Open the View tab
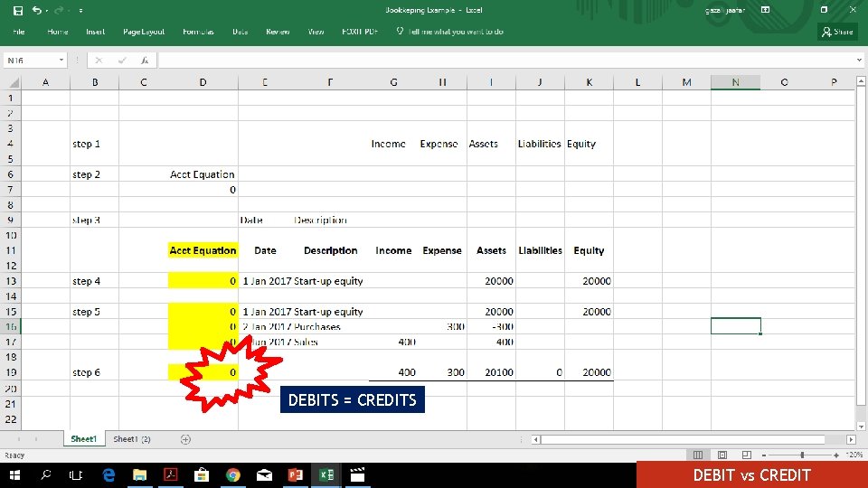The image size is (868, 488). coord(316,32)
